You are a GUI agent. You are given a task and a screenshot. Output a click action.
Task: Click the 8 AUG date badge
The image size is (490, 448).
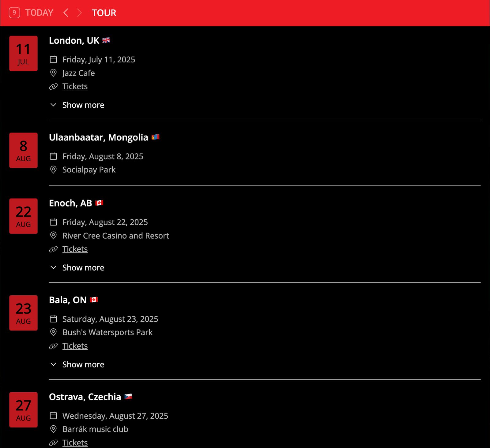click(x=23, y=150)
